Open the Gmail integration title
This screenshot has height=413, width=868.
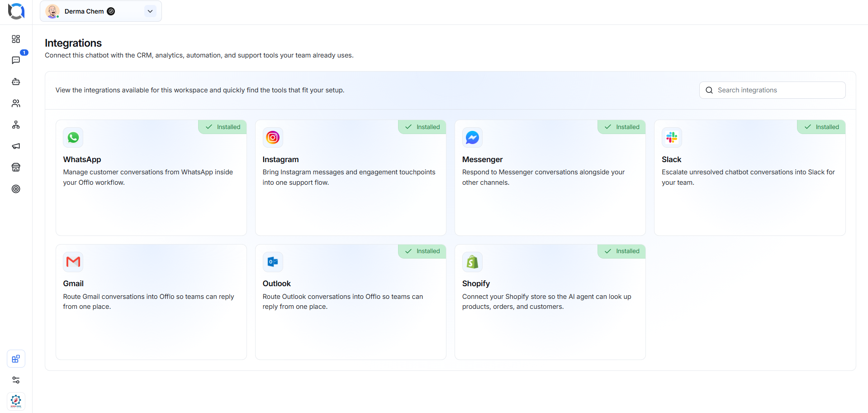pos(73,283)
